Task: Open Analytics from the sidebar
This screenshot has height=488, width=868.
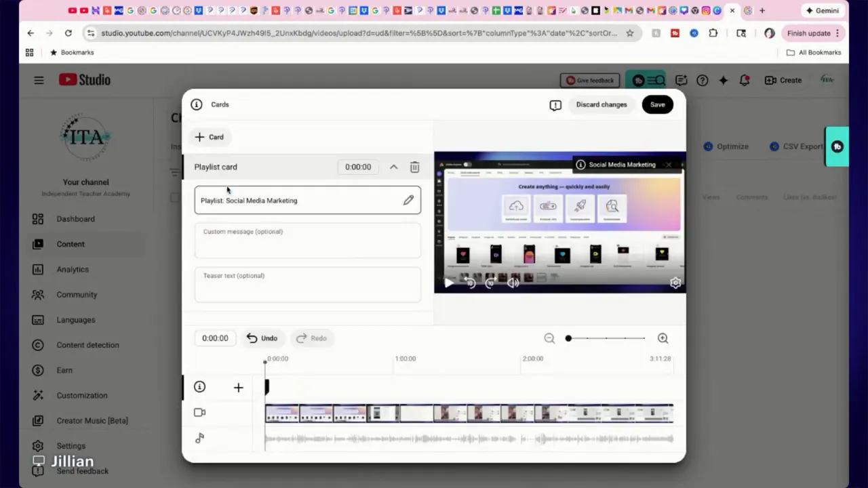Action: 73,269
